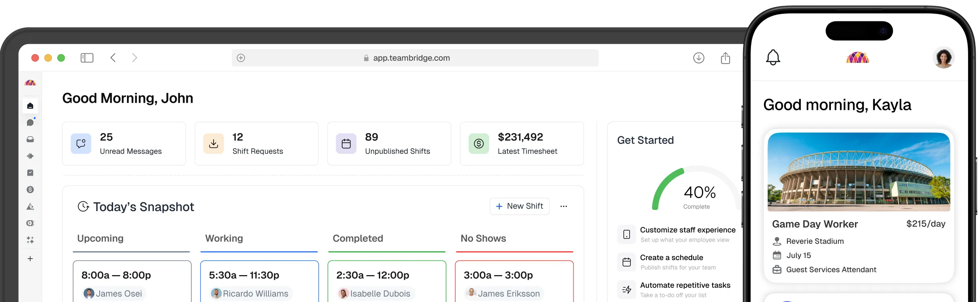
Task: Tap Game Day Worker title on phone
Action: [x=815, y=224]
